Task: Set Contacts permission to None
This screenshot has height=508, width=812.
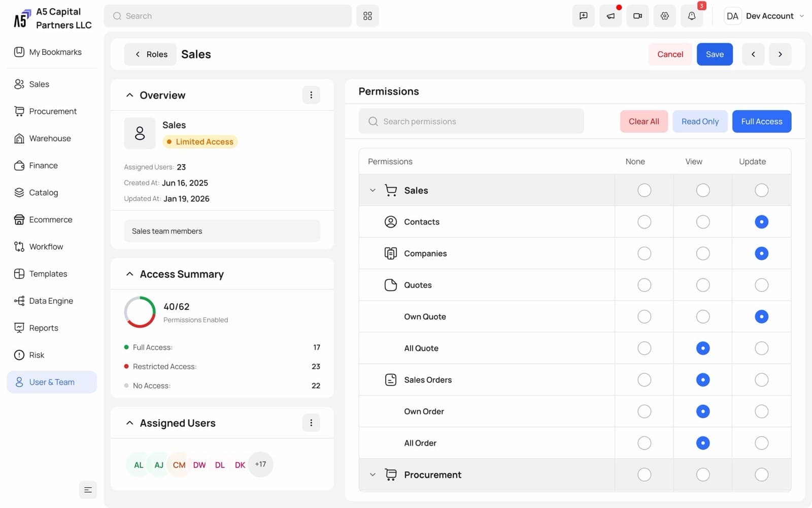Action: 644,222
